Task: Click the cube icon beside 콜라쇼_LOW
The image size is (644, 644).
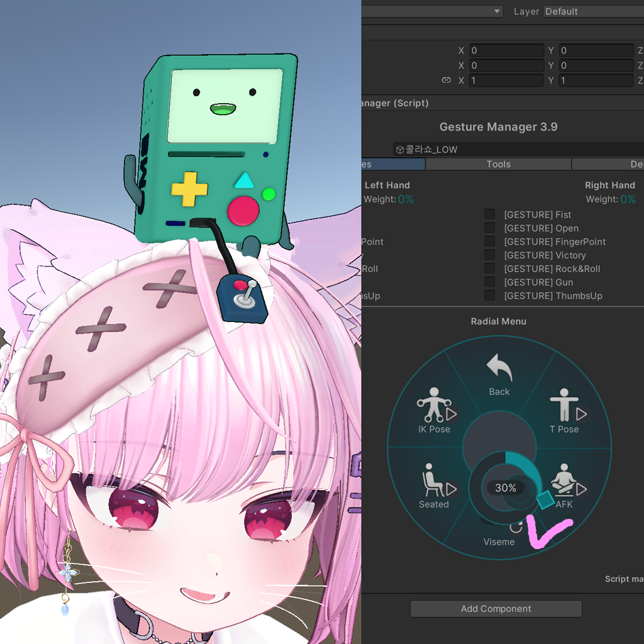Action: tap(399, 150)
